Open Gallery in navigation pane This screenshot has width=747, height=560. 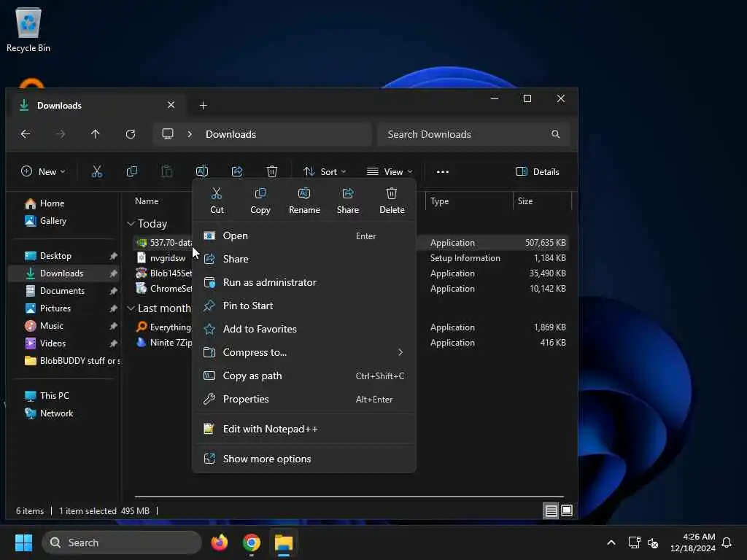click(46, 221)
